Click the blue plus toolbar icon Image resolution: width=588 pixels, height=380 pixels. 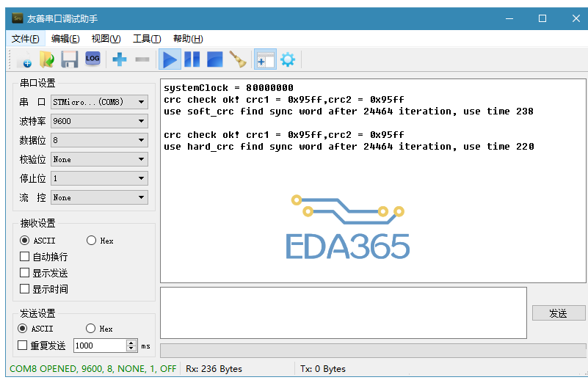[120, 59]
